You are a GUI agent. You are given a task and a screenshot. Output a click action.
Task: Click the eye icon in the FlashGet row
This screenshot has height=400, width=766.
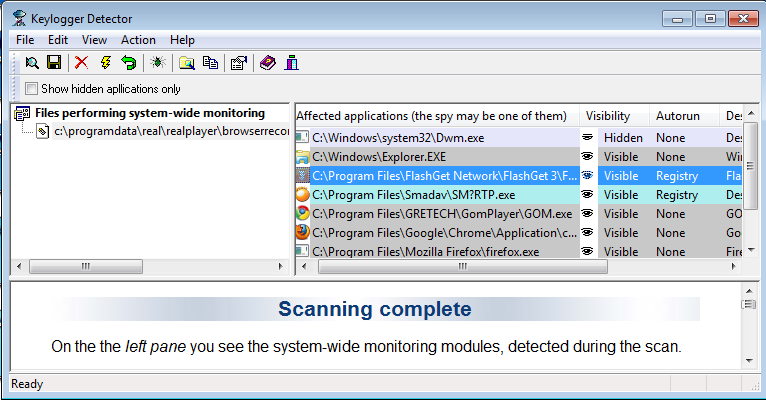(x=587, y=176)
